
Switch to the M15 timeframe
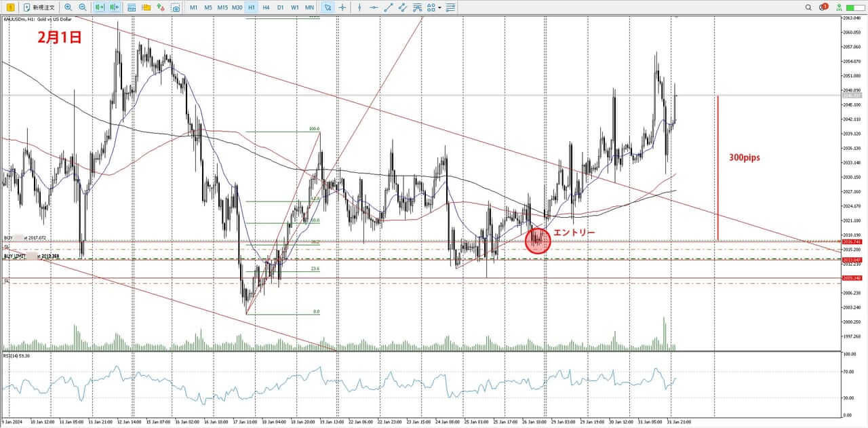(x=222, y=7)
